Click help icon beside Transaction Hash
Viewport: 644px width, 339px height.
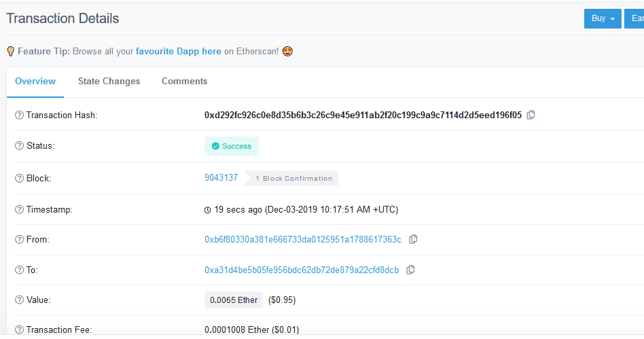tap(19, 115)
